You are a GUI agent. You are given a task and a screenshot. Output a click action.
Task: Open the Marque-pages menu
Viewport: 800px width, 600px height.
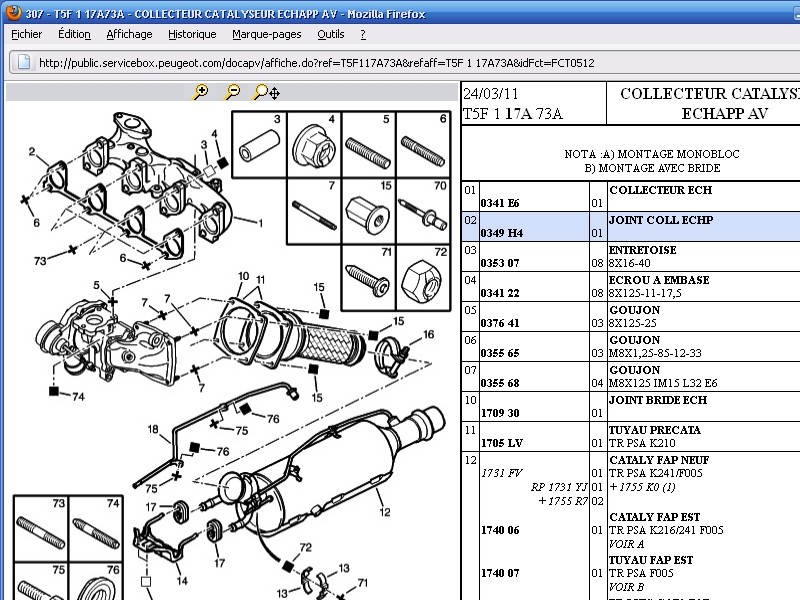(267, 34)
